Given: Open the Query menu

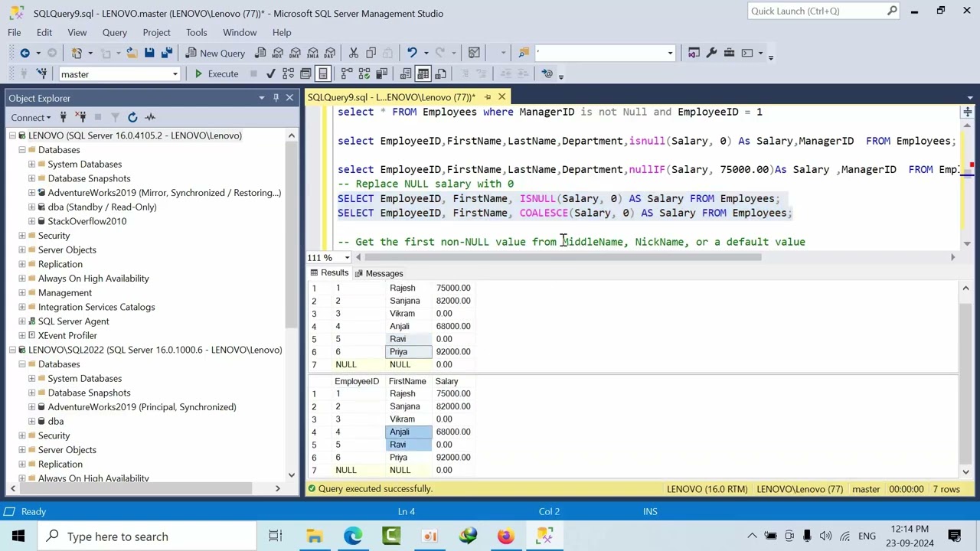Looking at the screenshot, I should pyautogui.click(x=114, y=32).
